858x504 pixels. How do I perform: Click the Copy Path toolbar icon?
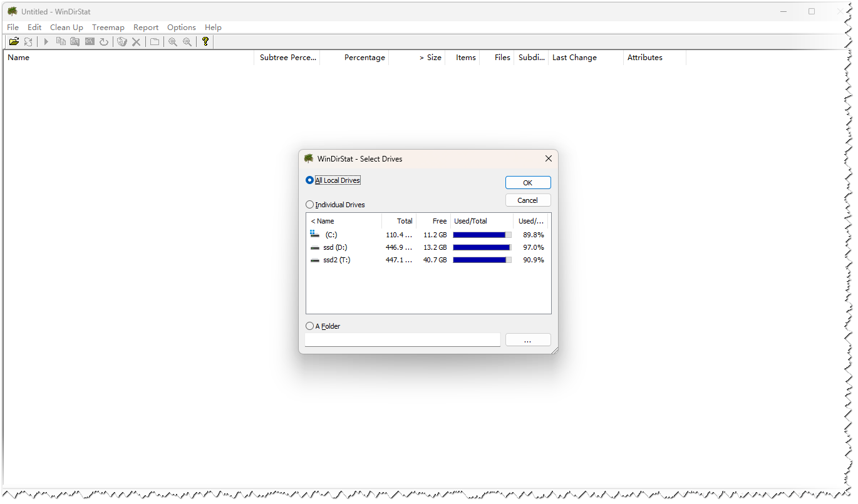click(x=61, y=41)
